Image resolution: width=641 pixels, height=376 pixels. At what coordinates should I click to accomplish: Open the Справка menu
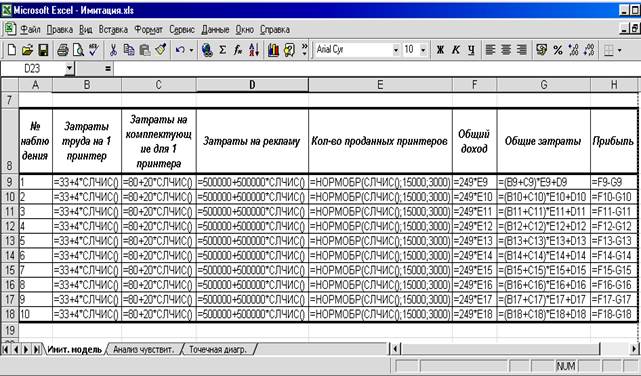pos(275,29)
